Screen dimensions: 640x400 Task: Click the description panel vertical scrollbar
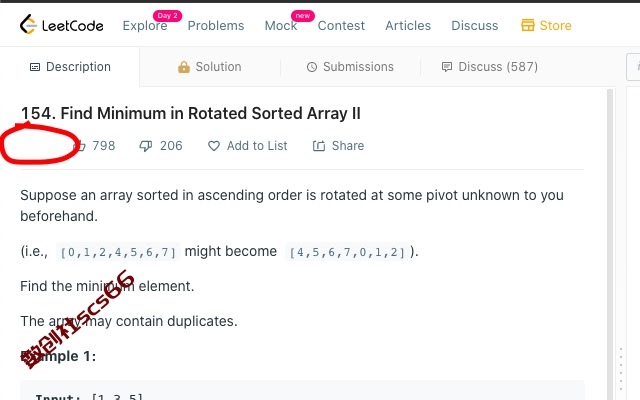(x=610, y=244)
